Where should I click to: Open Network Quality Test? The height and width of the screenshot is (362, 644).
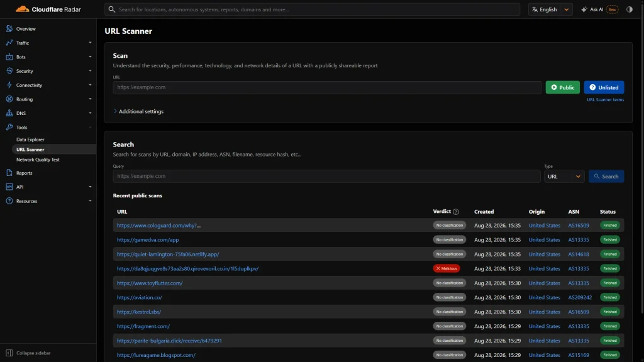pos(38,160)
